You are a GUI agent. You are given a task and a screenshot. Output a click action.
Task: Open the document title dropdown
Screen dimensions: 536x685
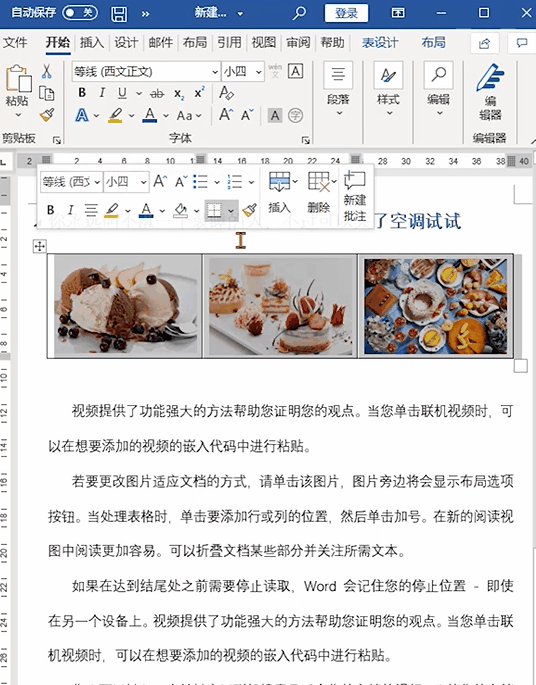(x=240, y=14)
